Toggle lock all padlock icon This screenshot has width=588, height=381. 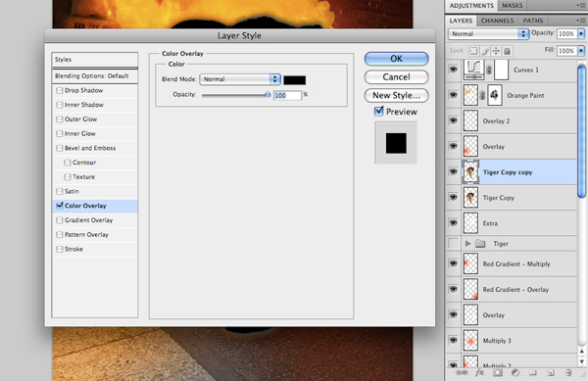pyautogui.click(x=507, y=51)
